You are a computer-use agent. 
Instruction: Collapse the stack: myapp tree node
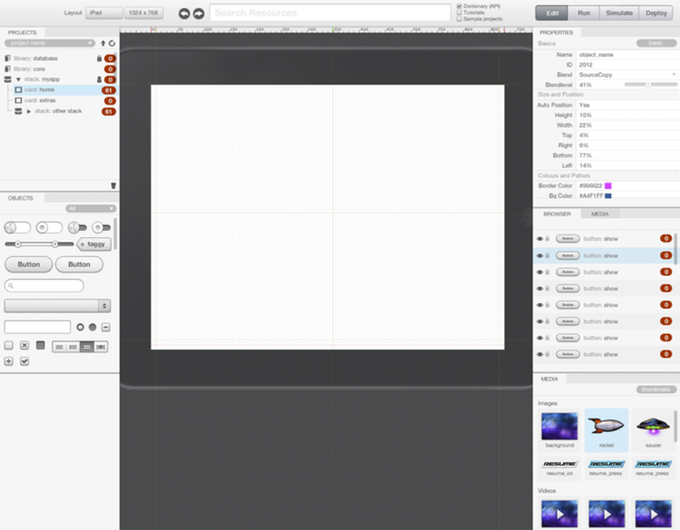[18, 79]
